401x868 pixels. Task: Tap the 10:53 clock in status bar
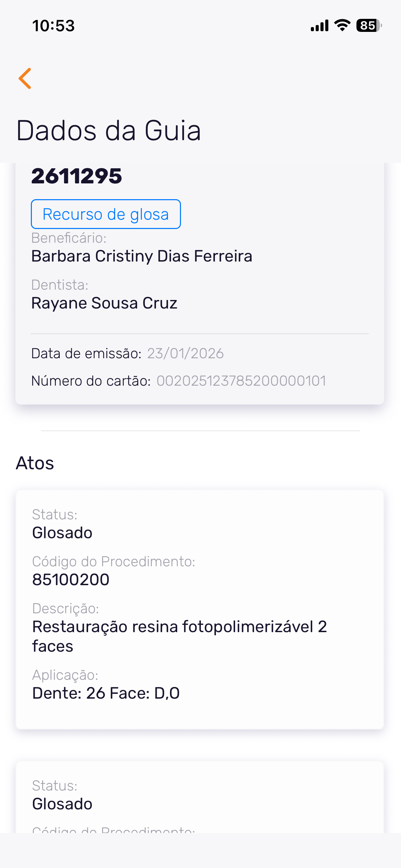53,26
